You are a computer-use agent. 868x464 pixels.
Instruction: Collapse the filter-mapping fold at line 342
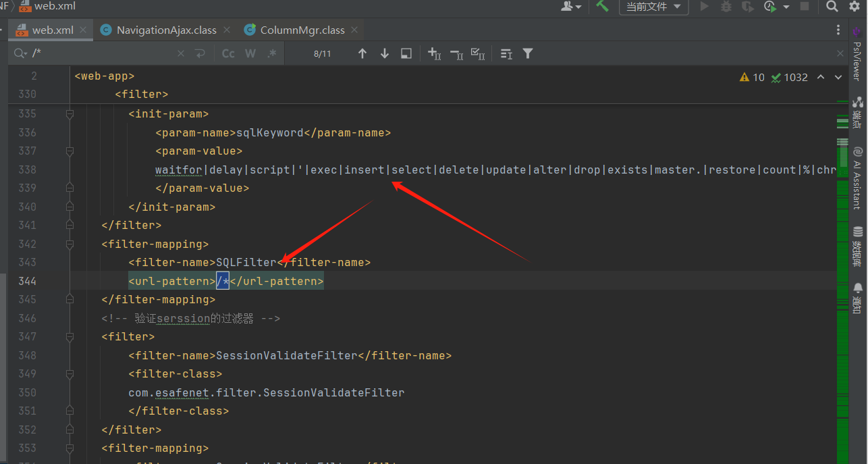[x=70, y=244]
